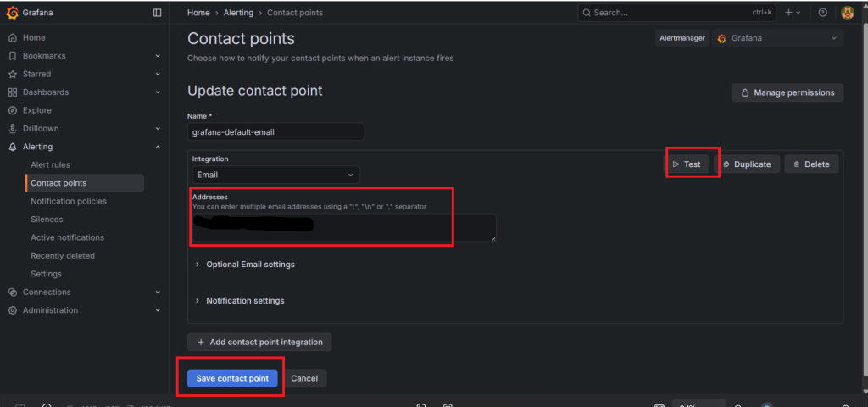
Task: Expand the Bookmarks section chevron
Action: click(158, 56)
